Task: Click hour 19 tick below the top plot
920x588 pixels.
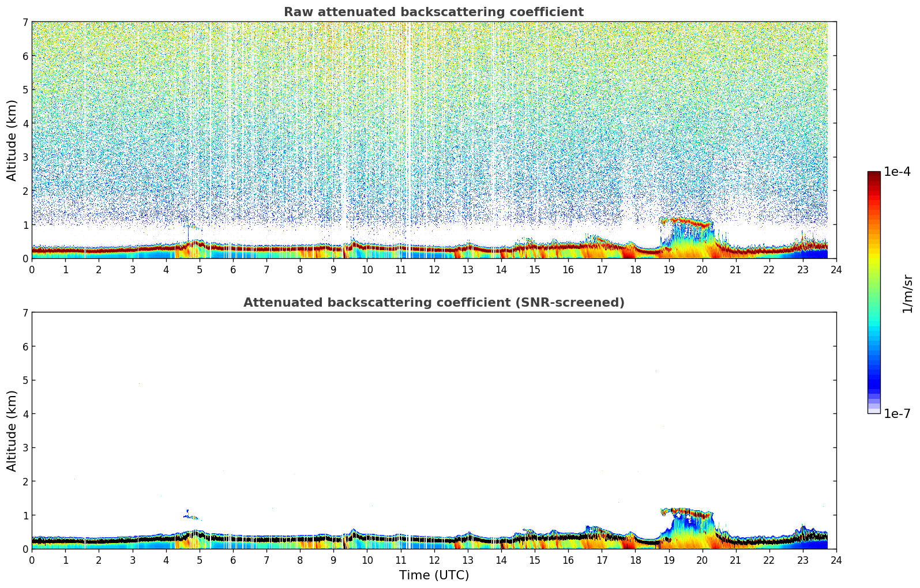Action: tap(669, 270)
